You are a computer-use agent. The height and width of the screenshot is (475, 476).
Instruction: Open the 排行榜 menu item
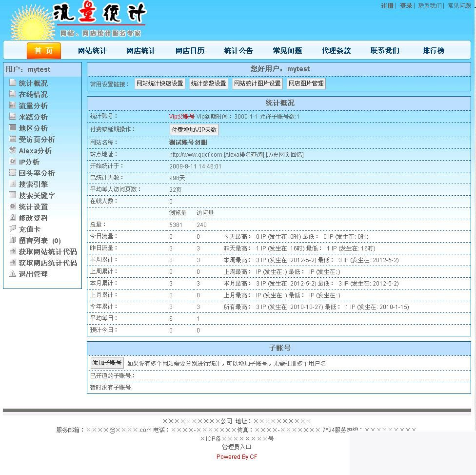(x=433, y=50)
